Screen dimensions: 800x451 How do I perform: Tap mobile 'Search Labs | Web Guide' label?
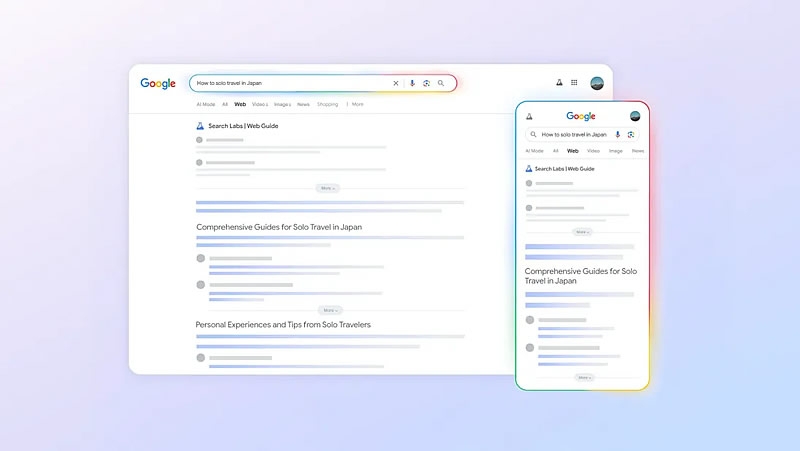(x=565, y=168)
